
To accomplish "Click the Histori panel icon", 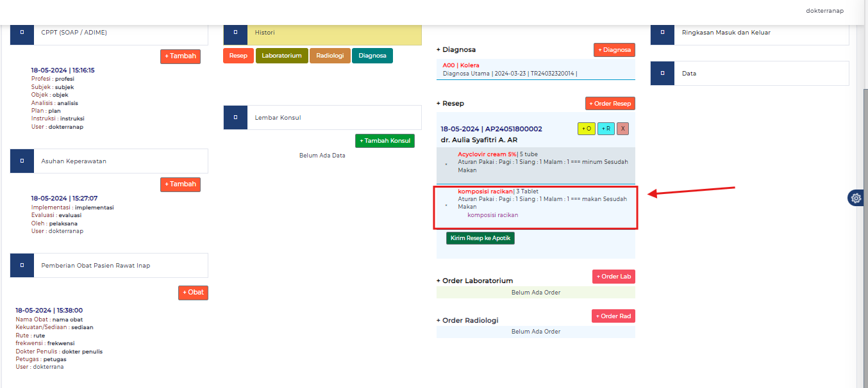I will (235, 32).
